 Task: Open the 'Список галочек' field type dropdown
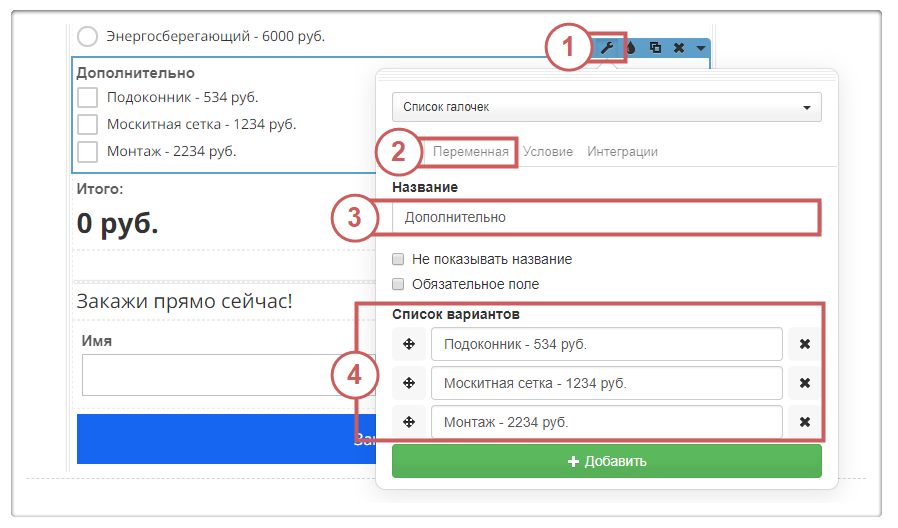pyautogui.click(x=606, y=107)
